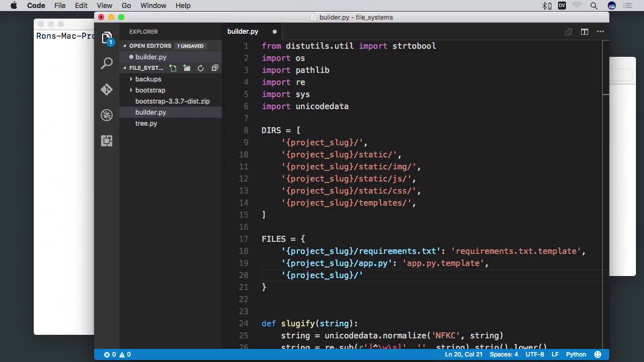Open the Search view icon

107,63
